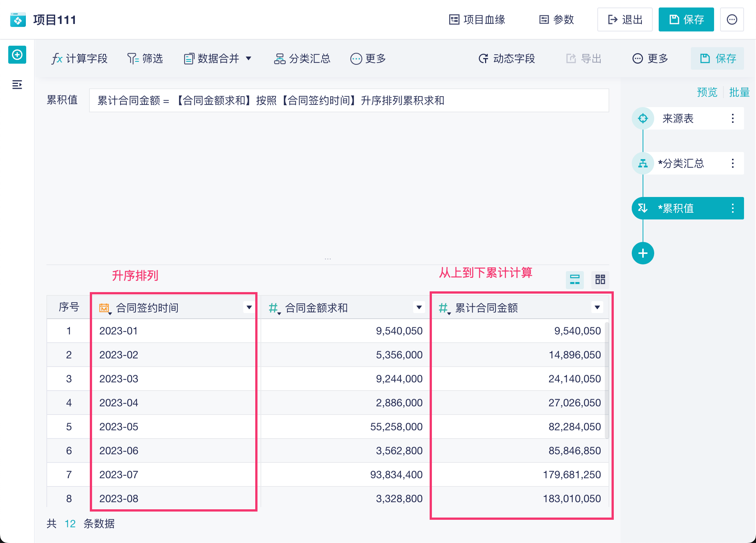Open the 合同签约时间 column dropdown arrow
The width and height of the screenshot is (756, 543).
[249, 307]
